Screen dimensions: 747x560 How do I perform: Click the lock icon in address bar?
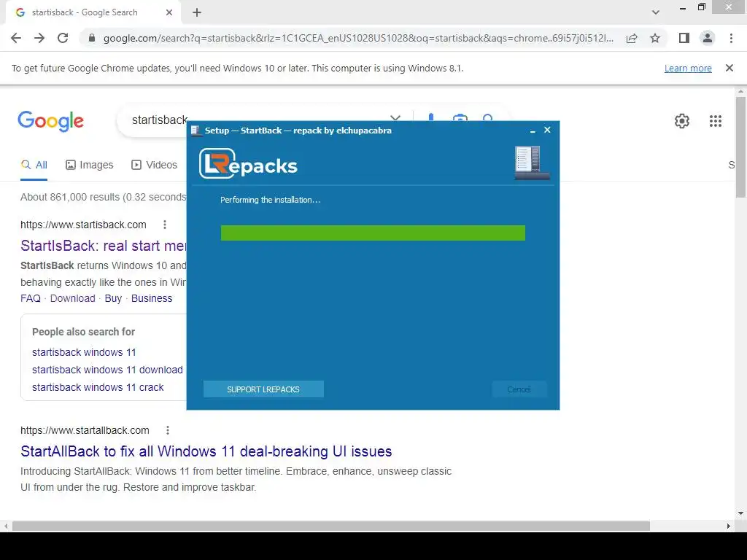(92, 38)
